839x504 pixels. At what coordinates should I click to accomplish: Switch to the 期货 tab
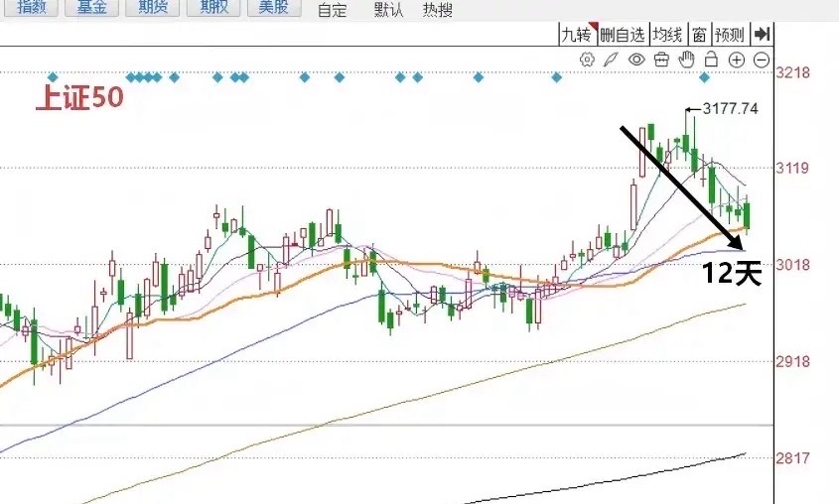click(x=153, y=8)
